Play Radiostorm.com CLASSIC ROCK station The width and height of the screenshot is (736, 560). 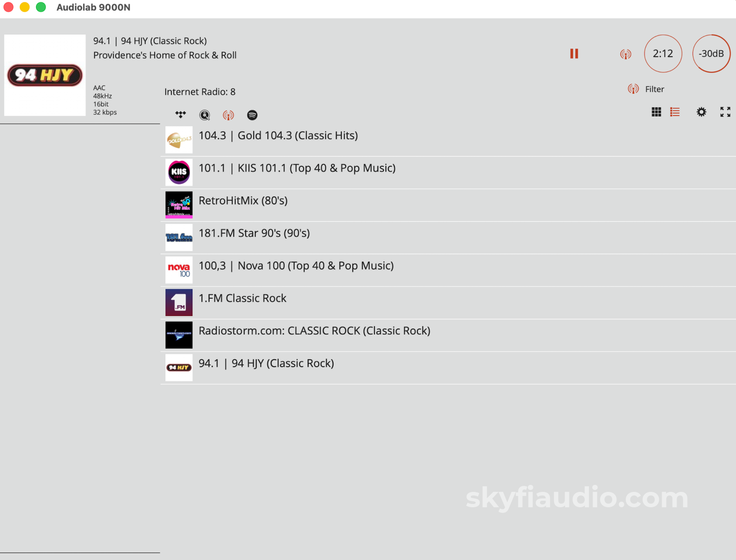[448, 336]
